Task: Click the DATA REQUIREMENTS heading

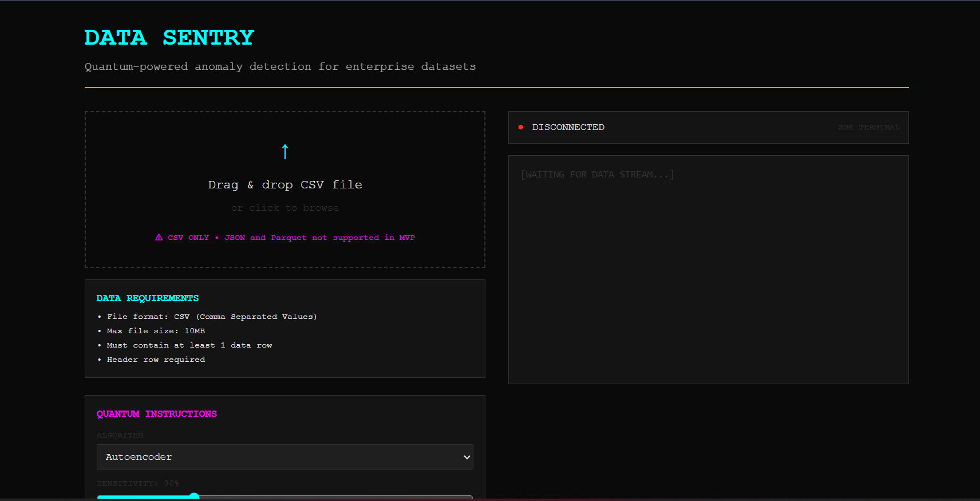Action: point(148,298)
